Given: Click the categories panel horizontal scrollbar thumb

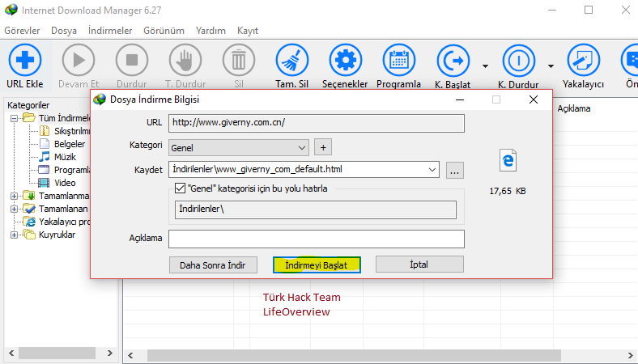Looking at the screenshot, I should click(x=57, y=353).
